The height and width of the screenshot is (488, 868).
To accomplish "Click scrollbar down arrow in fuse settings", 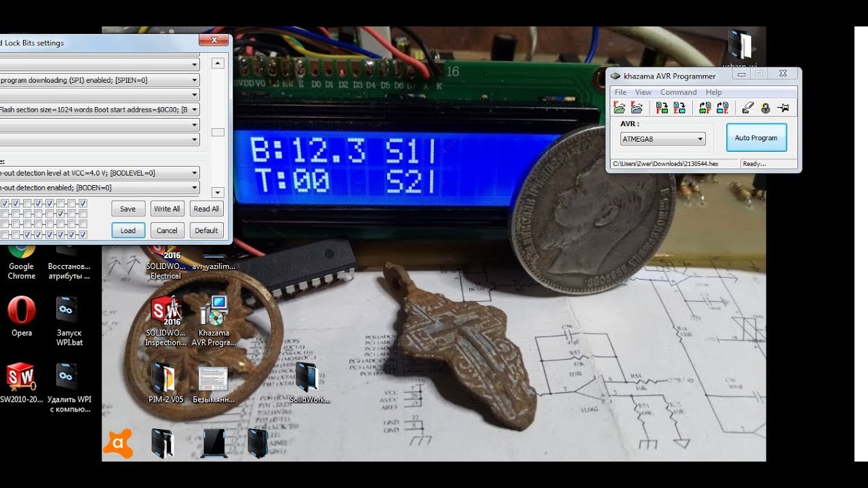I will pyautogui.click(x=218, y=192).
